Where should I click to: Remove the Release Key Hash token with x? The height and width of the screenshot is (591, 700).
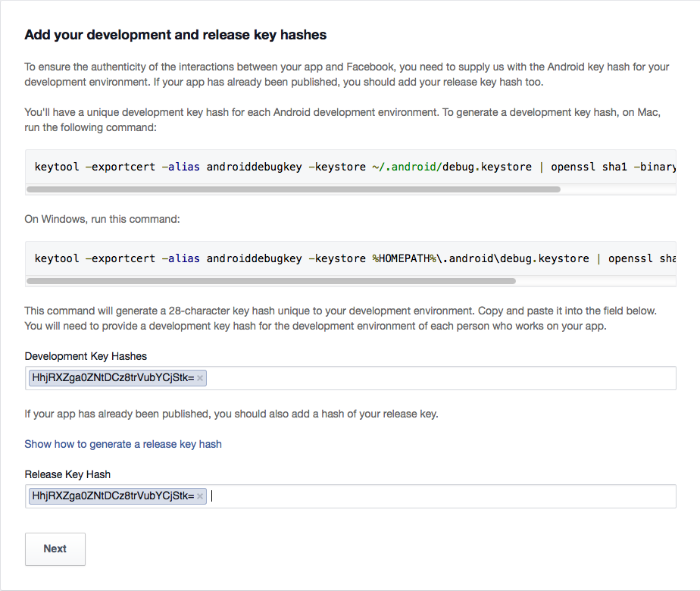click(x=200, y=496)
